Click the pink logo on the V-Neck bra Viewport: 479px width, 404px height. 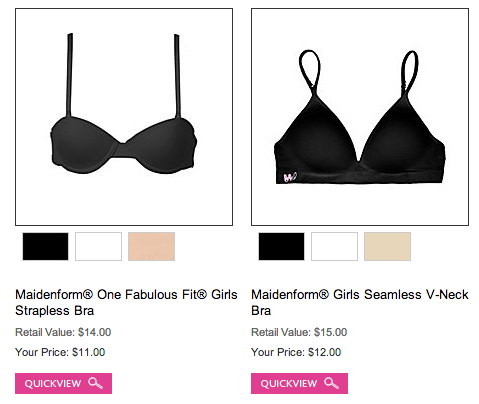pos(290,177)
